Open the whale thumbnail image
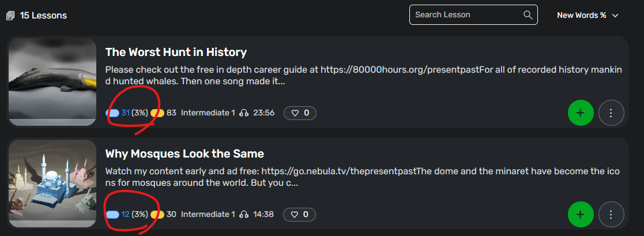The width and height of the screenshot is (644, 236). coord(52,82)
